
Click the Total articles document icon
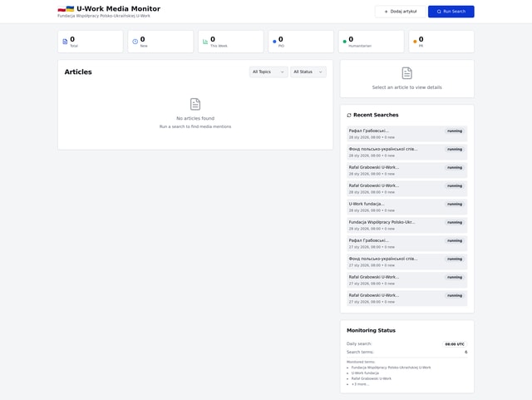pos(65,42)
